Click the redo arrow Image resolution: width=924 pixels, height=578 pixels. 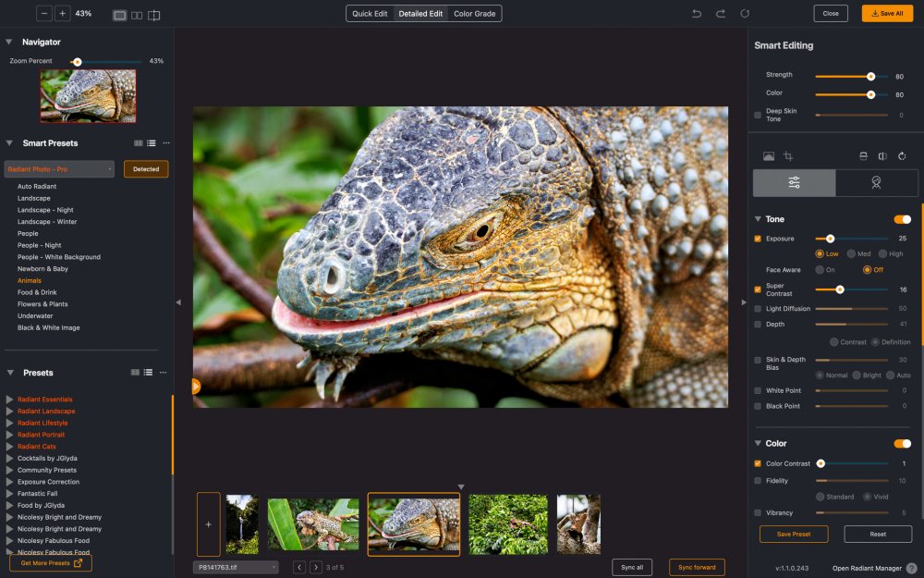click(x=721, y=14)
